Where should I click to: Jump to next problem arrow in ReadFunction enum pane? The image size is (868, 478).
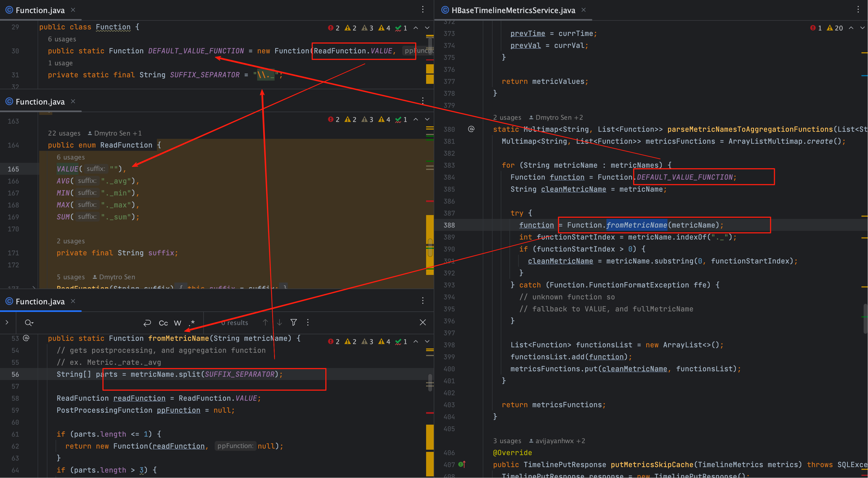coord(427,119)
